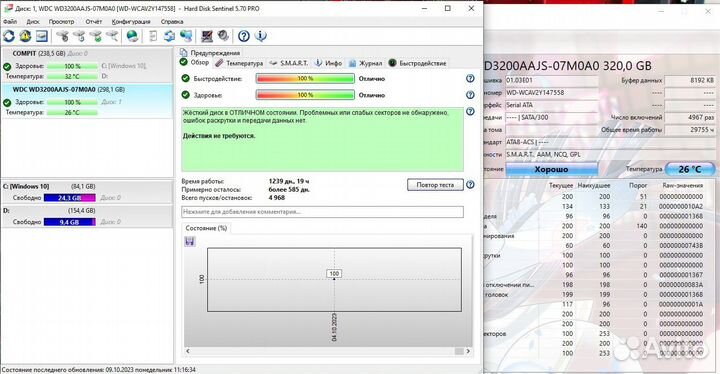720x374 pixels.
Task: Click the save icon above the Состояние graph
Action: tap(190, 241)
